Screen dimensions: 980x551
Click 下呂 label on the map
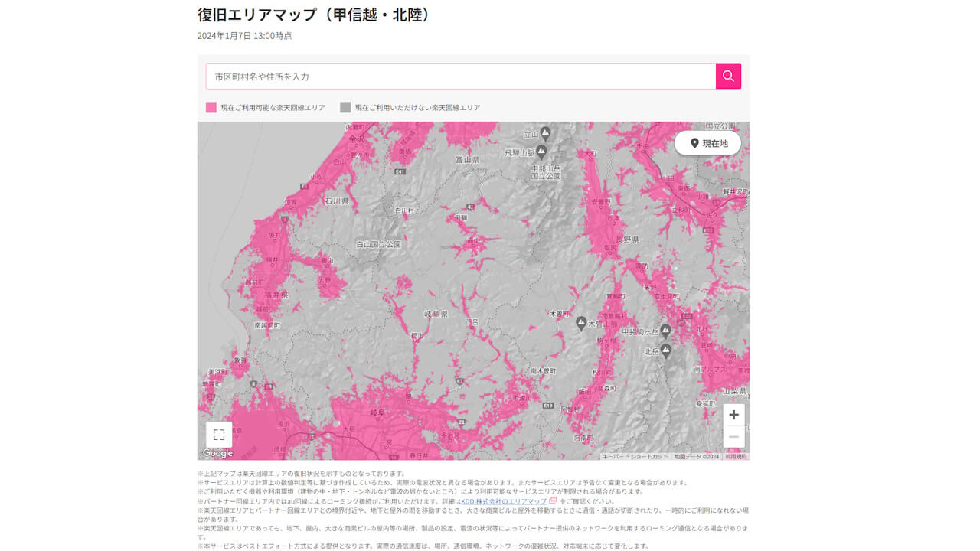point(473,322)
